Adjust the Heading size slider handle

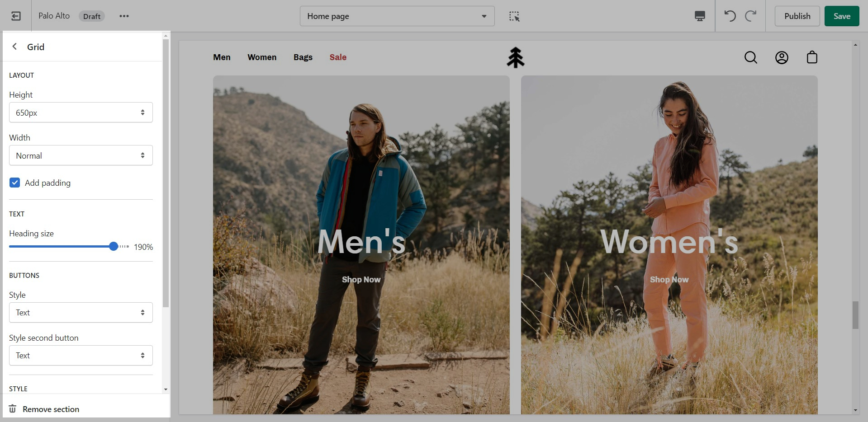coord(114,246)
